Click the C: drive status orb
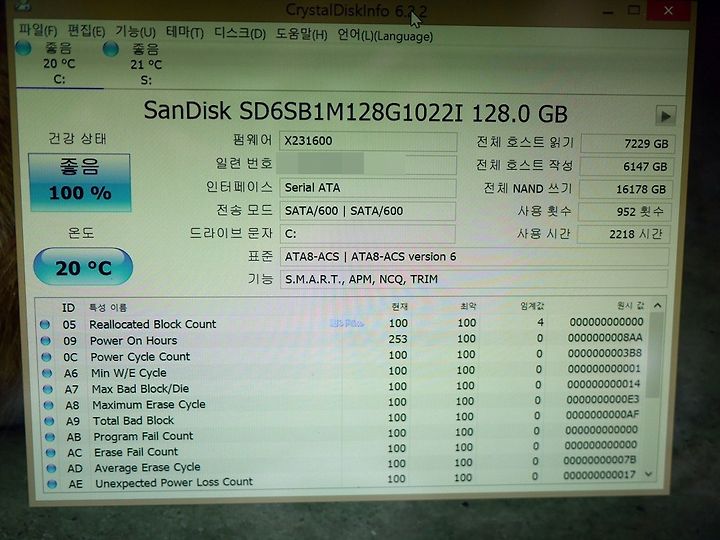Screen dimensions: 720x540 pyautogui.click(x=23, y=48)
